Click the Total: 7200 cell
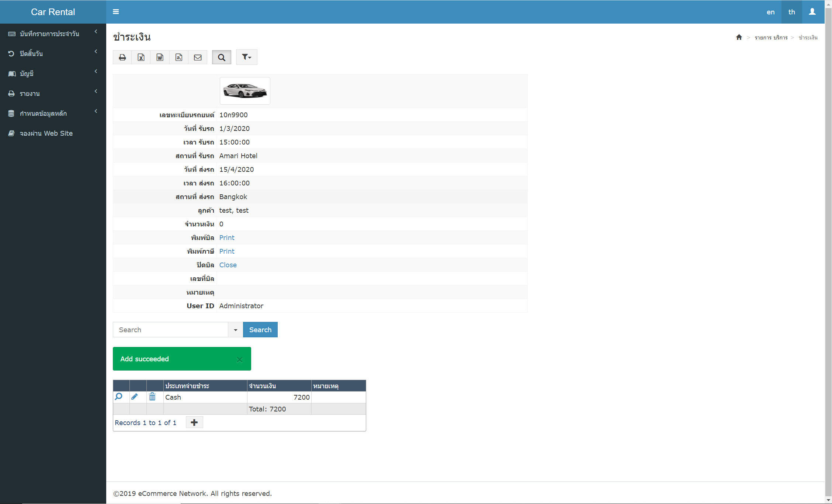Image resolution: width=832 pixels, height=504 pixels. (x=279, y=409)
